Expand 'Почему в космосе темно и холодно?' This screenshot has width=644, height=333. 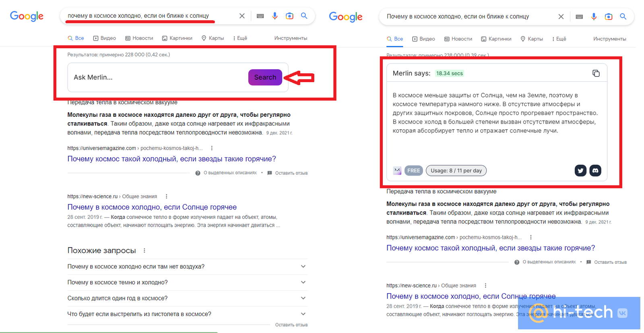point(187,282)
